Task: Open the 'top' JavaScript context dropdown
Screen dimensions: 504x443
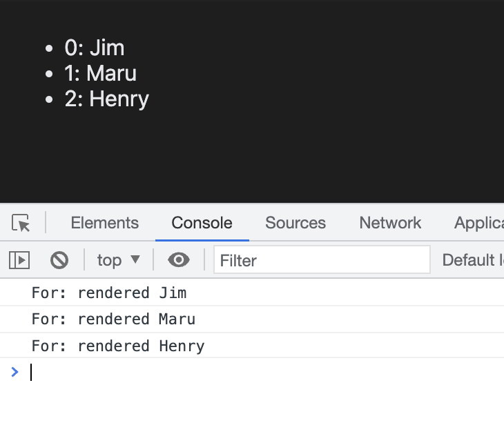Action: [x=118, y=260]
